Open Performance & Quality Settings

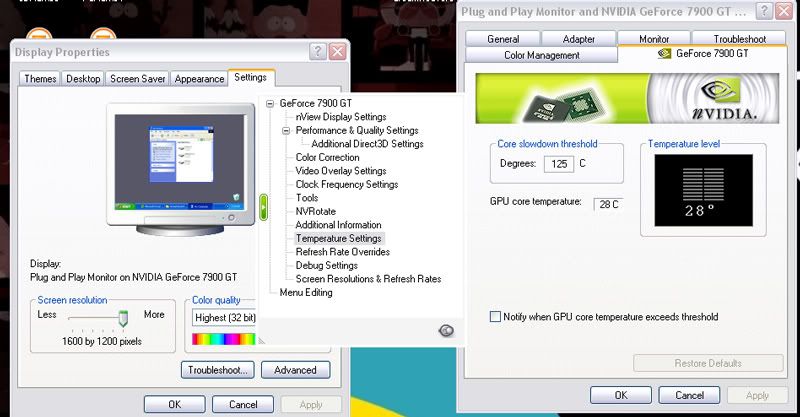tap(357, 130)
